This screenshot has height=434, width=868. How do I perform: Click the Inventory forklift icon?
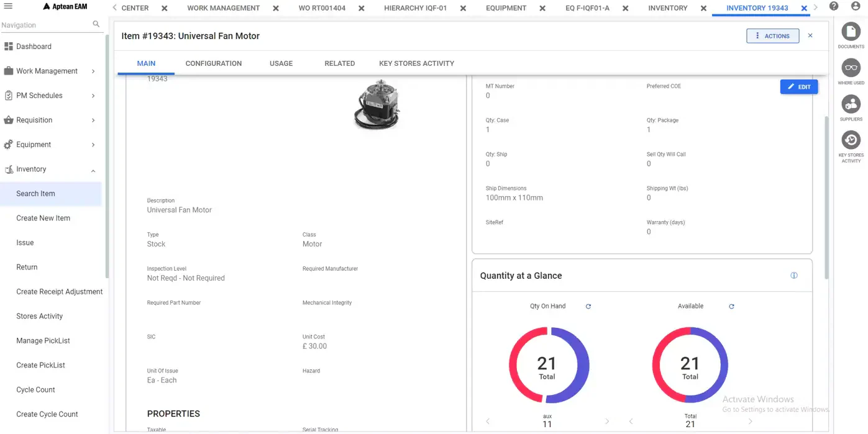click(x=9, y=169)
